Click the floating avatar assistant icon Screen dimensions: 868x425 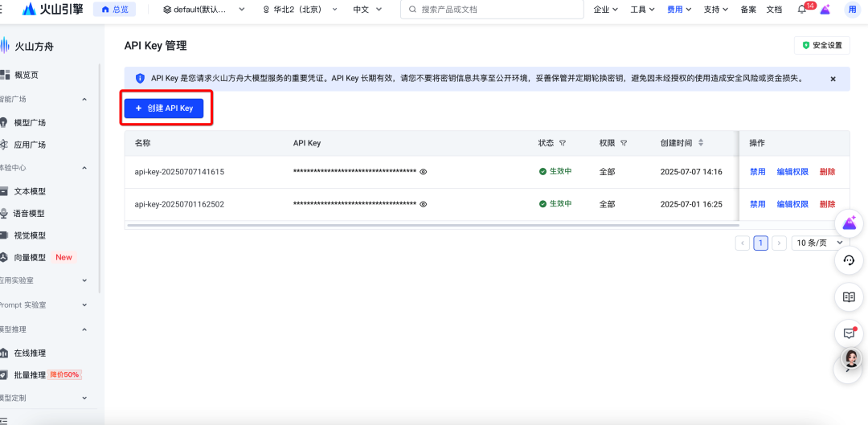point(852,358)
